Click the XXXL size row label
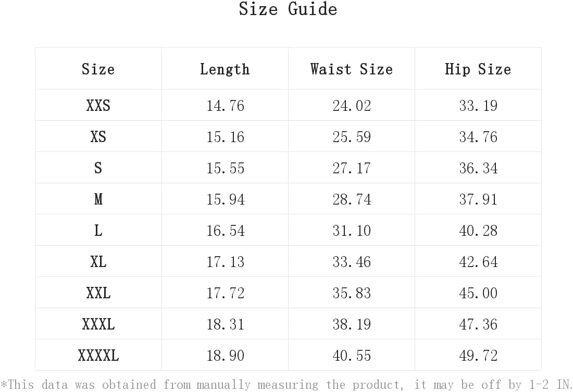Image resolution: width=573 pixels, height=392 pixels. [x=98, y=324]
